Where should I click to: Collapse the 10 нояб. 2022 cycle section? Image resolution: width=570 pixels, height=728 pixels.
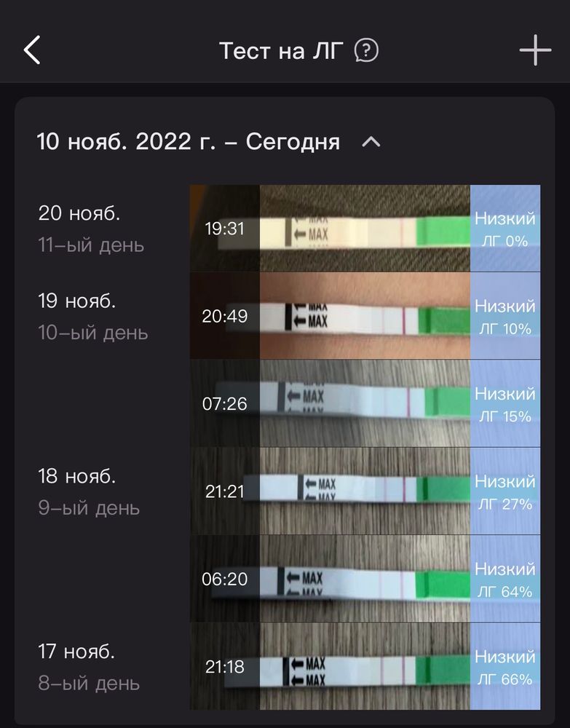[x=371, y=142]
